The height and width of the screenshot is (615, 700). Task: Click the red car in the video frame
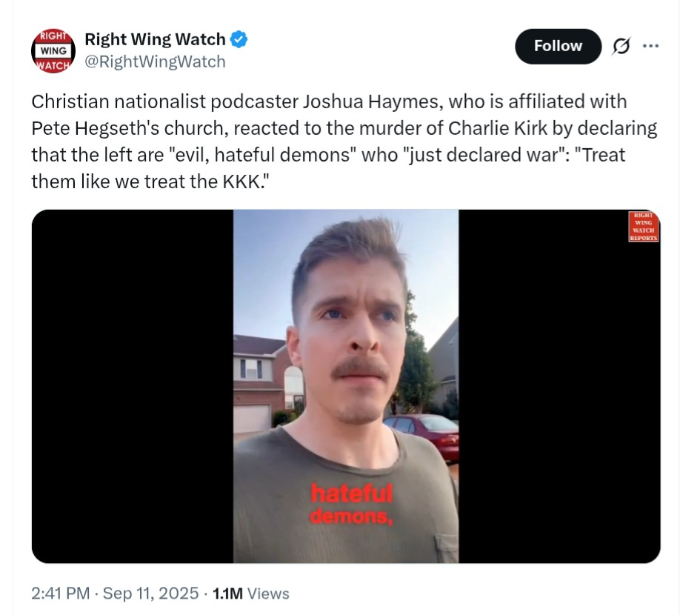pos(423,436)
